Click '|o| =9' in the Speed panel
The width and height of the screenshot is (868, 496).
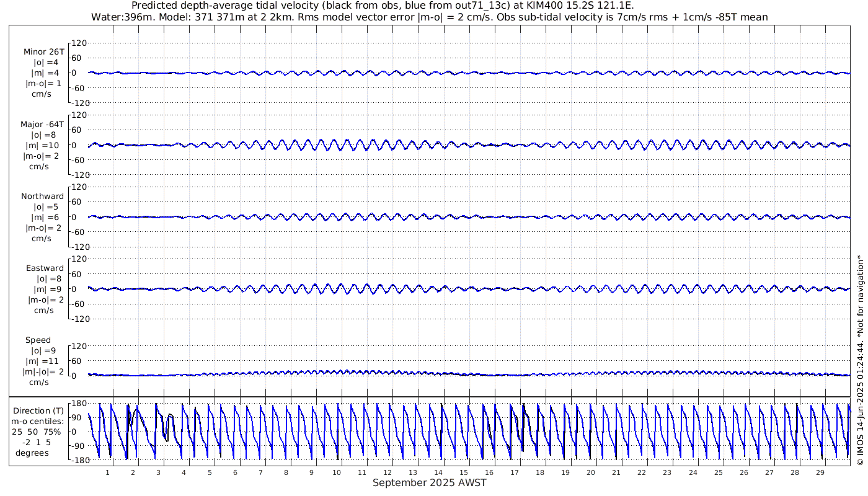pos(45,351)
